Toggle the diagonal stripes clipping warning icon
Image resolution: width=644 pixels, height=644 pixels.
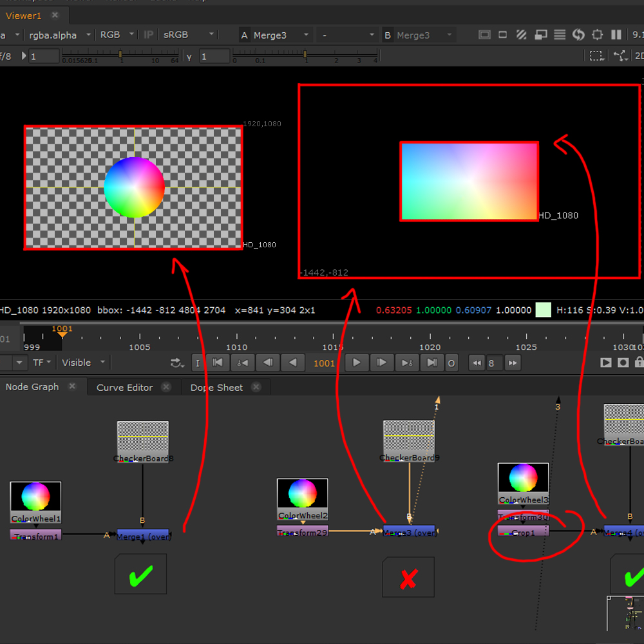click(x=522, y=35)
